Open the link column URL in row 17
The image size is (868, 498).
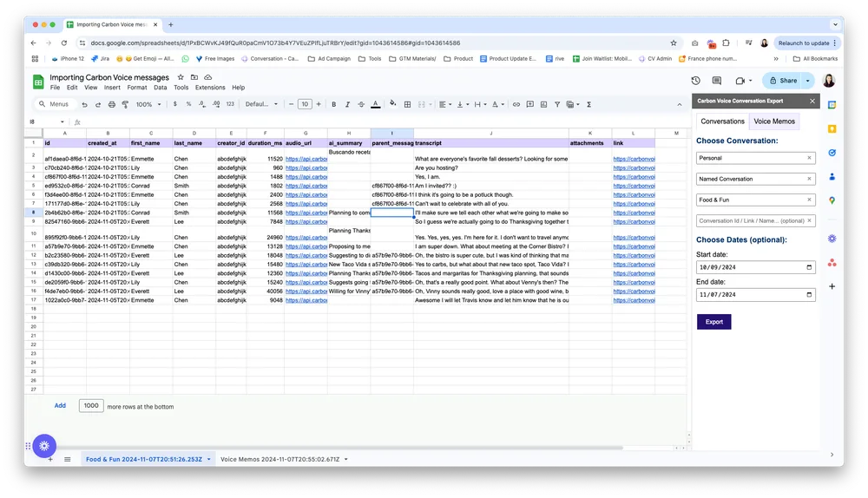tap(634, 300)
